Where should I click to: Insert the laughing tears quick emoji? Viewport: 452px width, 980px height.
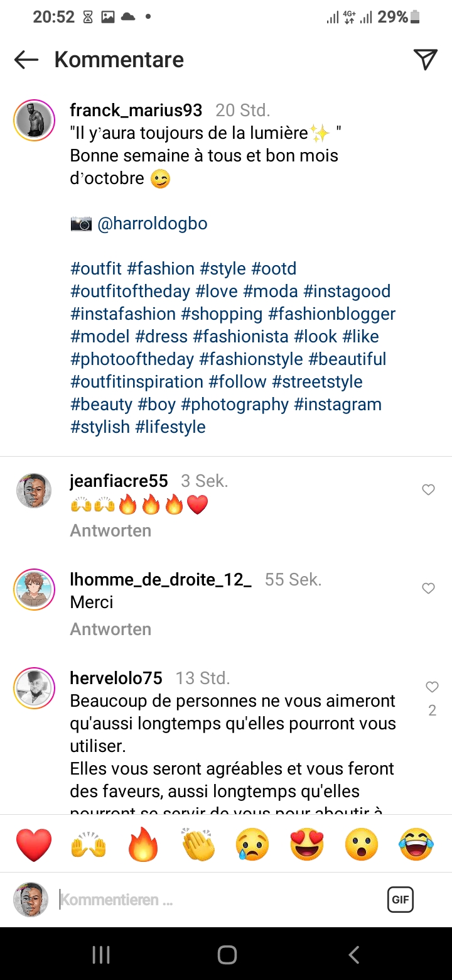(x=416, y=845)
